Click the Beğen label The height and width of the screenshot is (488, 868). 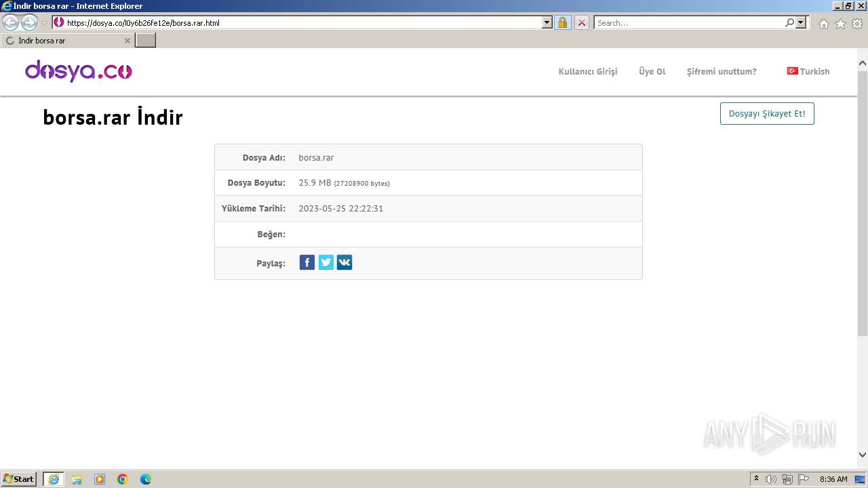[271, 235]
